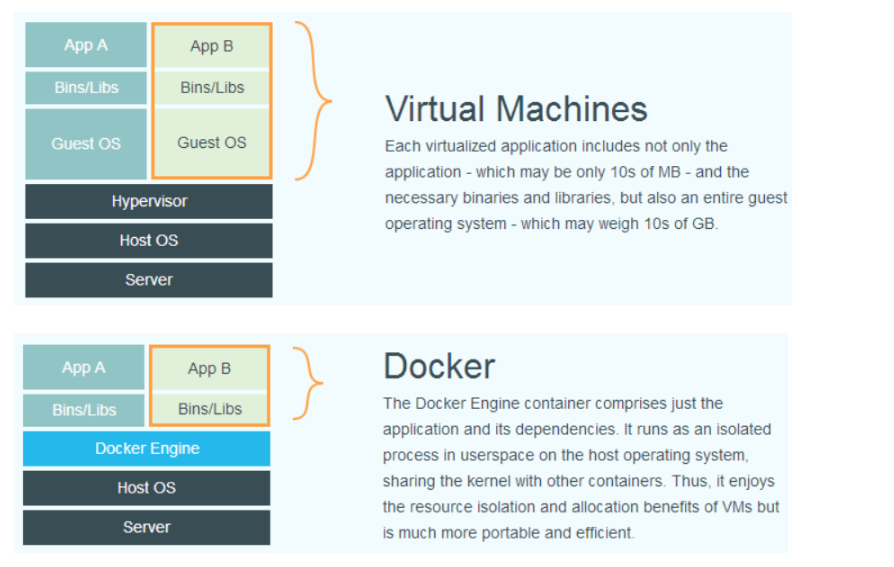The image size is (894, 567).
Task: Click Server layer in Virtual Machines diagram
Action: (149, 280)
